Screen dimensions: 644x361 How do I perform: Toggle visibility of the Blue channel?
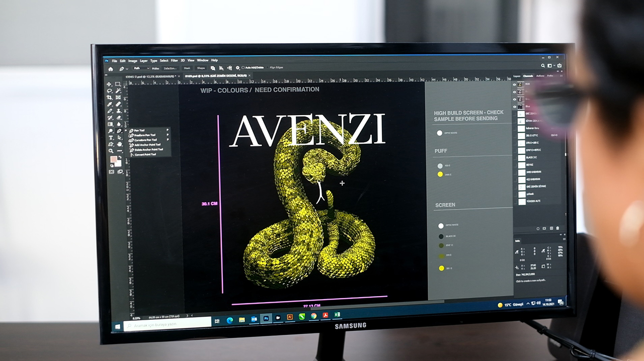click(515, 107)
